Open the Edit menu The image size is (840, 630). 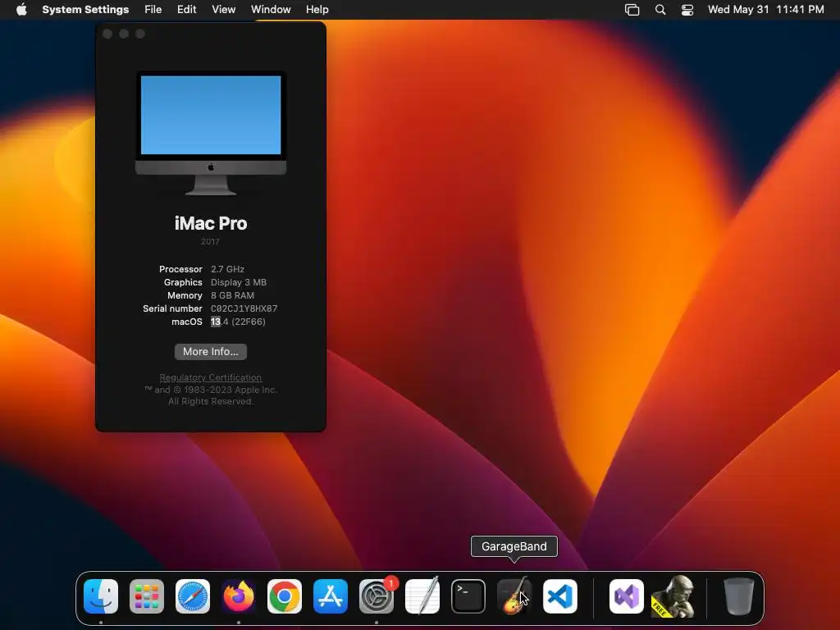[186, 10]
